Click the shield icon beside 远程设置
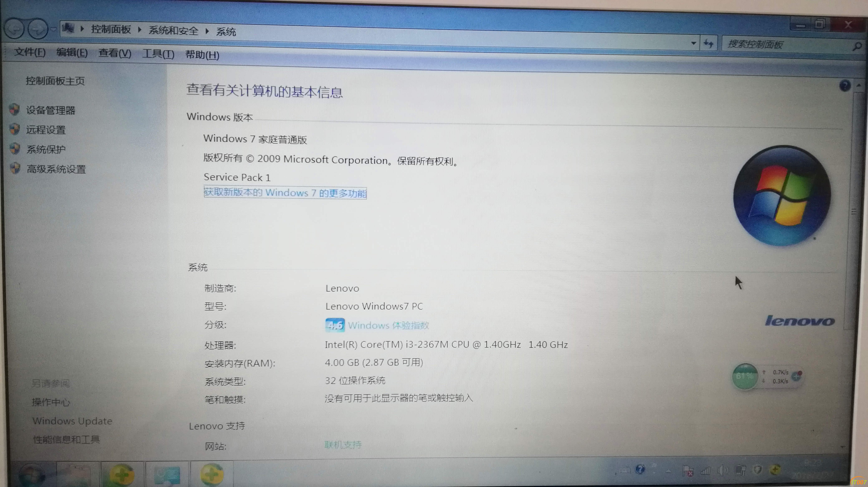868x487 pixels. tap(15, 129)
